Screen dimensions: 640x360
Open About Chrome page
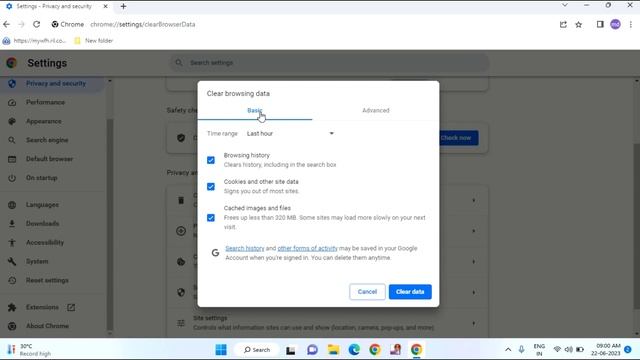(47, 326)
